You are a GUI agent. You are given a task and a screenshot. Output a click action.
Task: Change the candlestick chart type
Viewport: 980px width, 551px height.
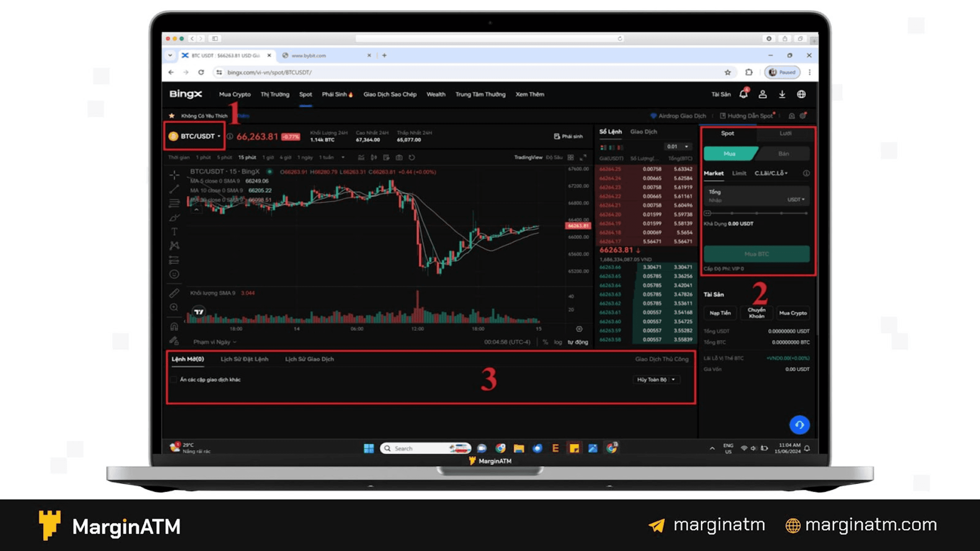point(374,158)
